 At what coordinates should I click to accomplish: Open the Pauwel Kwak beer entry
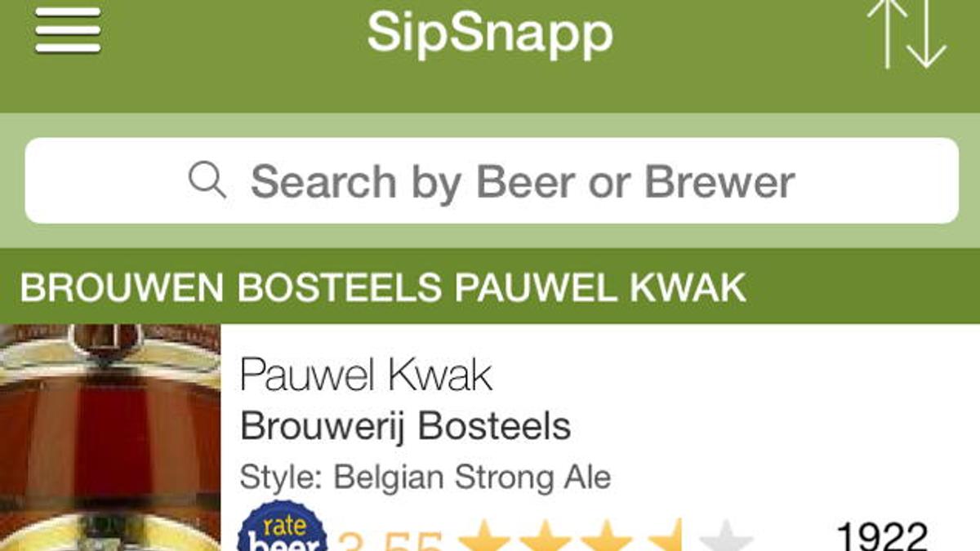click(x=367, y=375)
